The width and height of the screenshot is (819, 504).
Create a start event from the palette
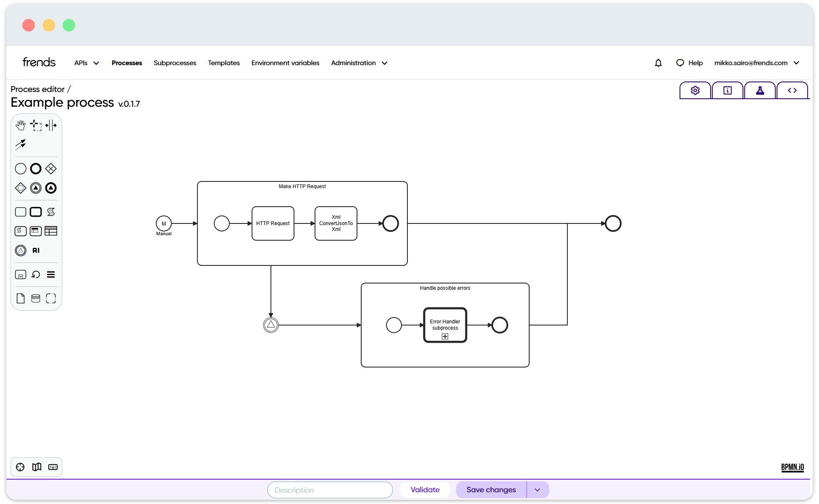[x=20, y=168]
